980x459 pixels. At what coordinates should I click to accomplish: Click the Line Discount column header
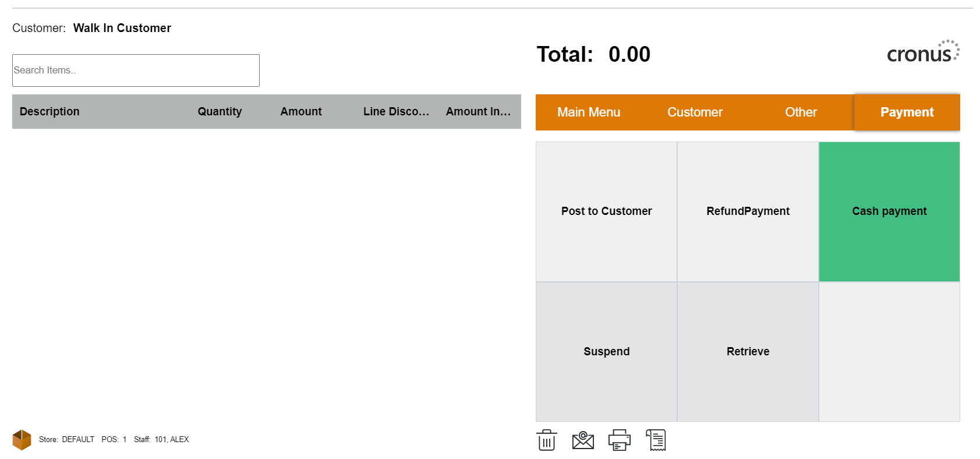click(396, 112)
